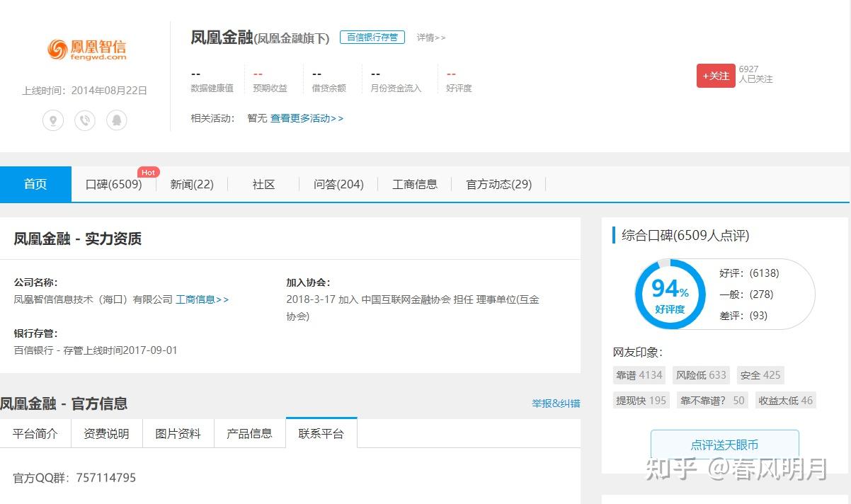The width and height of the screenshot is (851, 504).
Task: Click the QQ penguin icon
Action: [117, 120]
